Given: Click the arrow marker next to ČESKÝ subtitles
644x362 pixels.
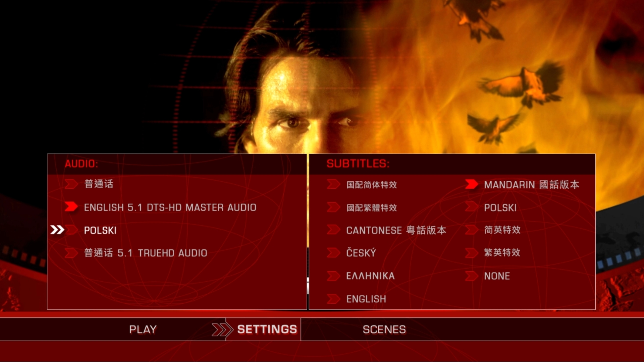Looking at the screenshot, I should point(333,253).
